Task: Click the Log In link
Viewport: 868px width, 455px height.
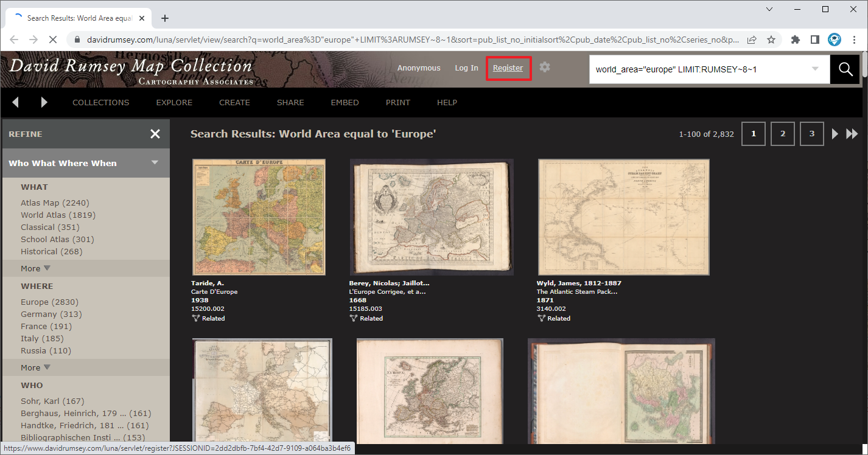Action: tap(466, 68)
